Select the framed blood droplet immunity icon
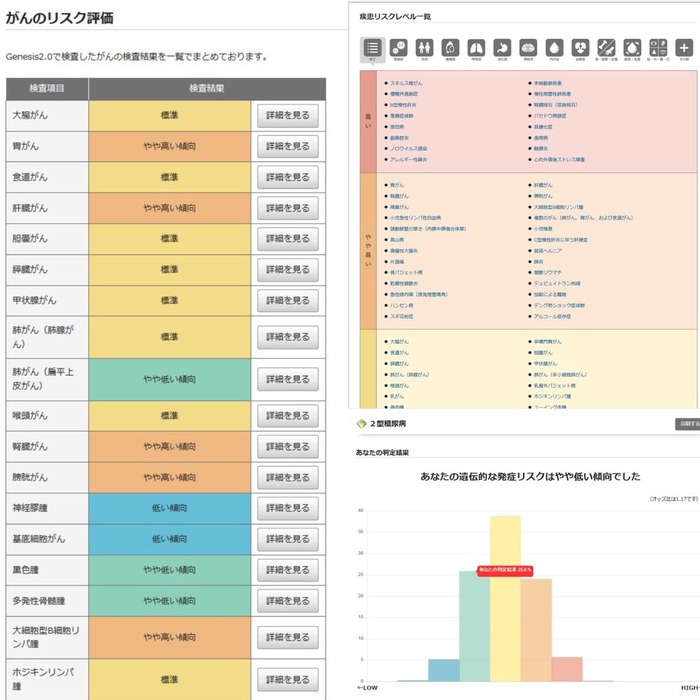The height and width of the screenshot is (700, 700). coord(632,47)
